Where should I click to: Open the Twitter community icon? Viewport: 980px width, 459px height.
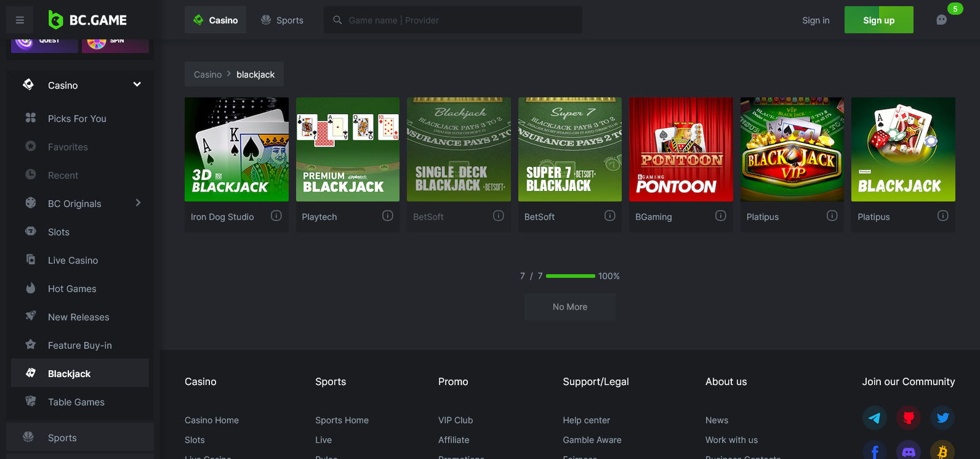click(942, 418)
